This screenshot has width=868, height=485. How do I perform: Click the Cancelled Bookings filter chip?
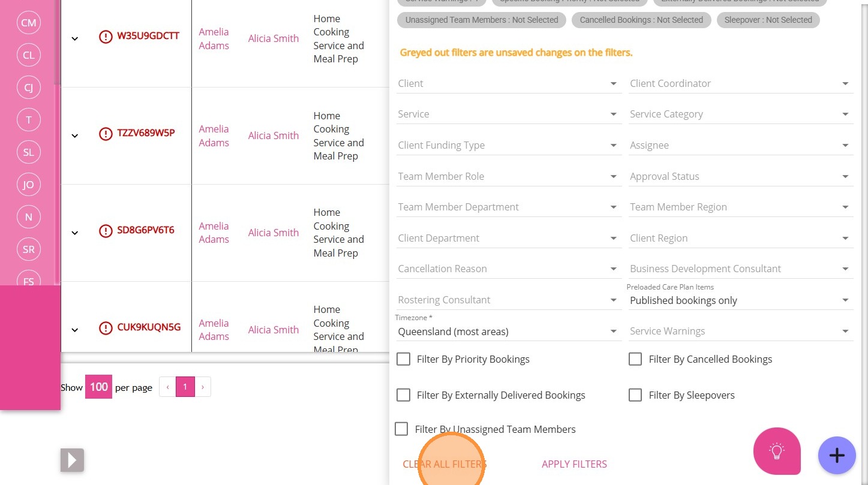tap(641, 20)
